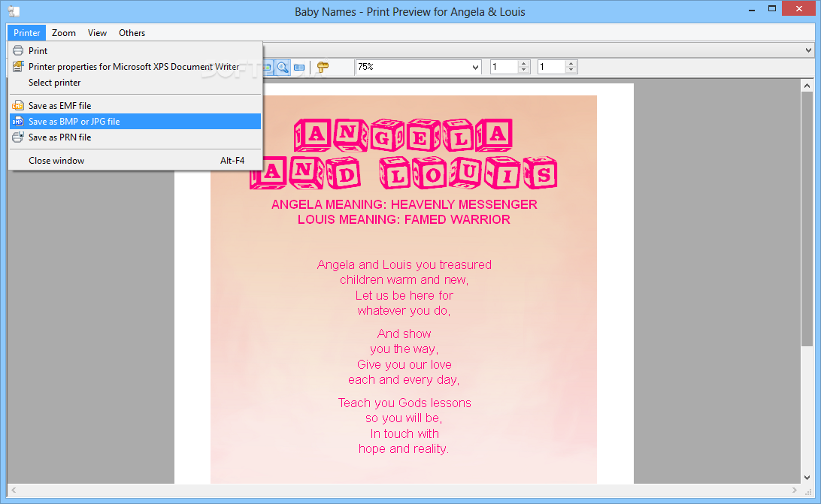
Task: Decrease second page spinner value
Action: 571,70
